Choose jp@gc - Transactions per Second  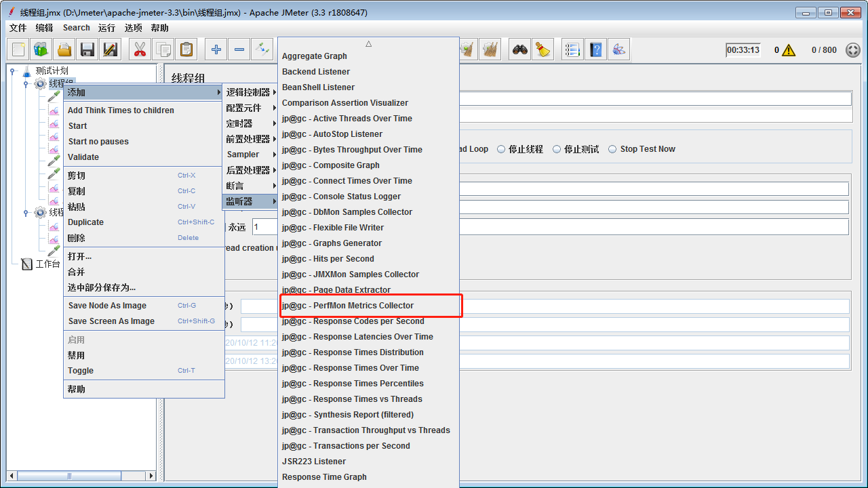[369, 446]
